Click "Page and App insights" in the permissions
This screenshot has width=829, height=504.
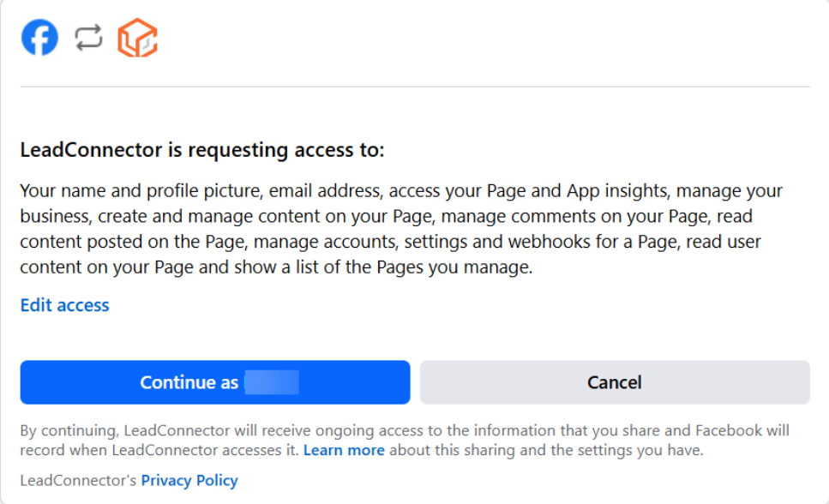pyautogui.click(x=525, y=190)
